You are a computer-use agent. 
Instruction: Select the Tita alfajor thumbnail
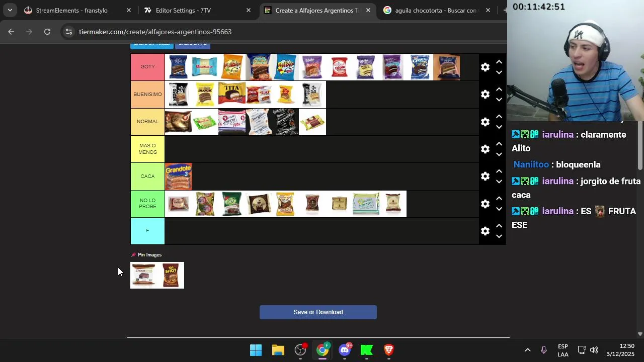(232, 95)
